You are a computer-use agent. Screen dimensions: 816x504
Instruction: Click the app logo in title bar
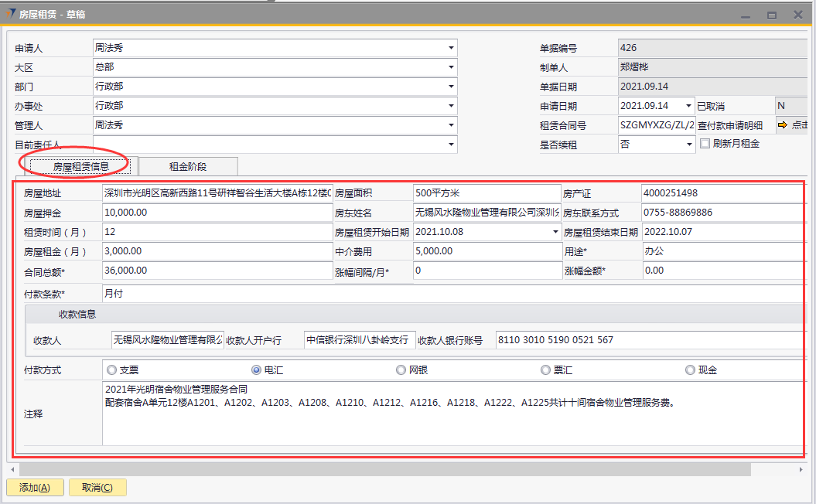point(11,14)
